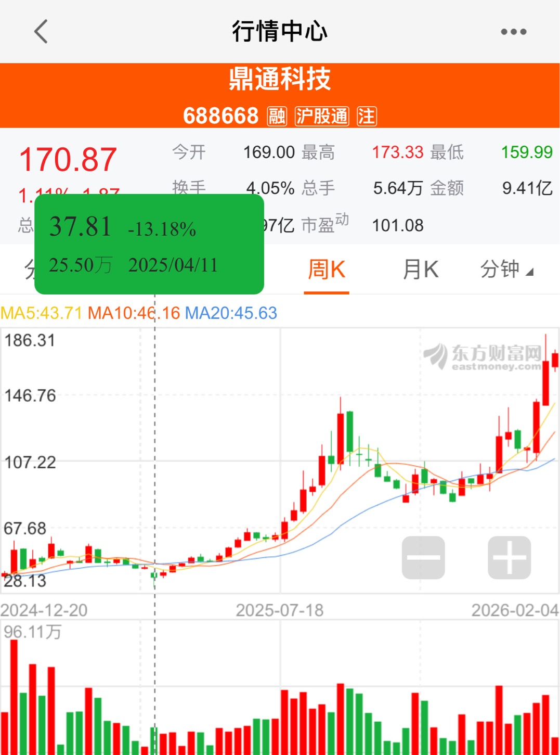Tap the low price 159.99

pos(527,152)
